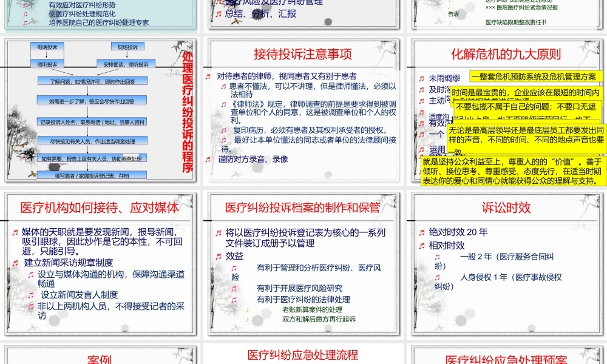Select the 医疗纠纷应急处理流程 slide thumbnail
This screenshot has height=364, width=607.
click(304, 355)
